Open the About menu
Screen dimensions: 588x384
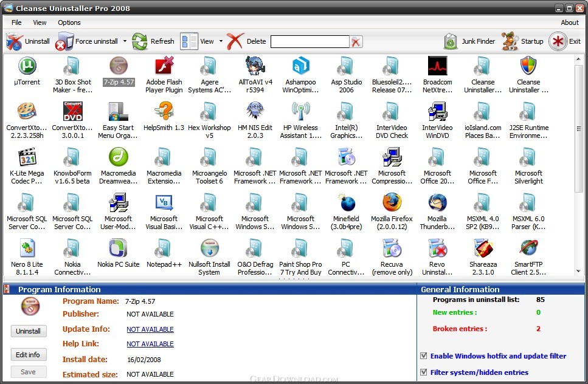point(570,22)
